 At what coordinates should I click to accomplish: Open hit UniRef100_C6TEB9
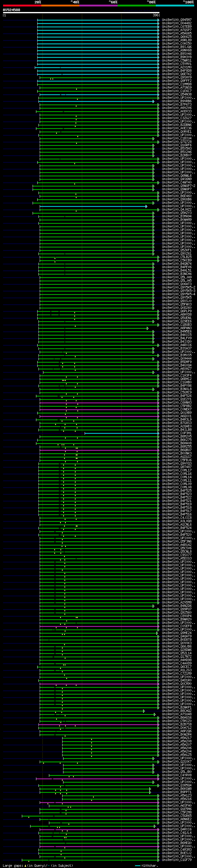(x=177, y=26)
